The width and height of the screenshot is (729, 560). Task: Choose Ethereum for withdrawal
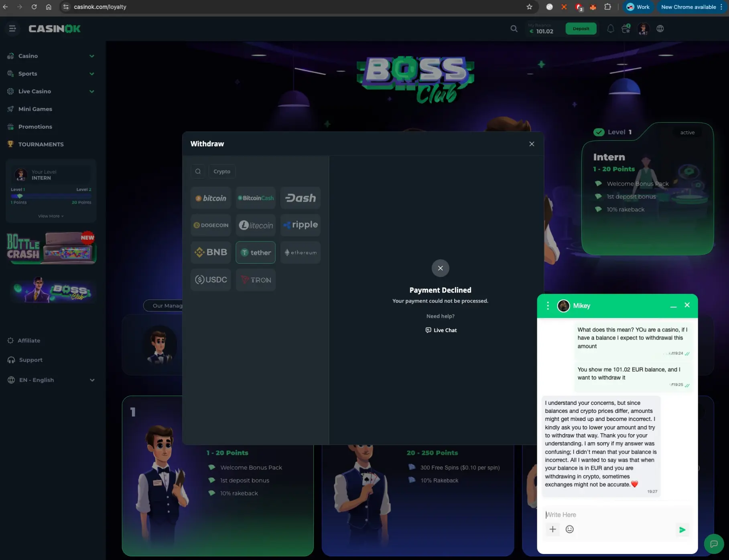(x=301, y=253)
